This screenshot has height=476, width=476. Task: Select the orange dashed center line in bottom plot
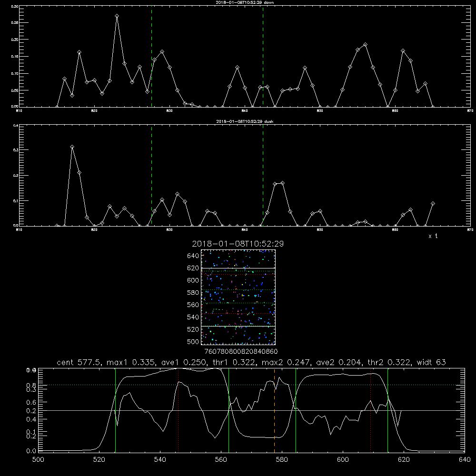(x=275, y=410)
